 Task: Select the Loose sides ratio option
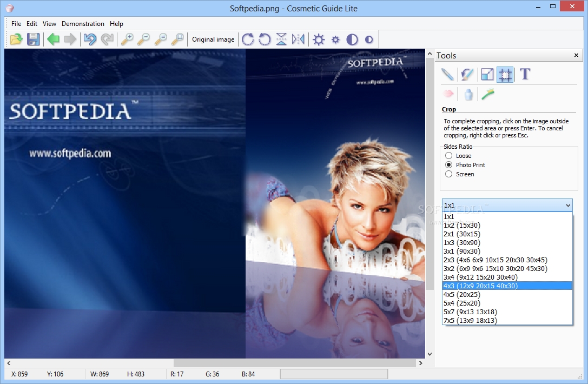tap(458, 156)
